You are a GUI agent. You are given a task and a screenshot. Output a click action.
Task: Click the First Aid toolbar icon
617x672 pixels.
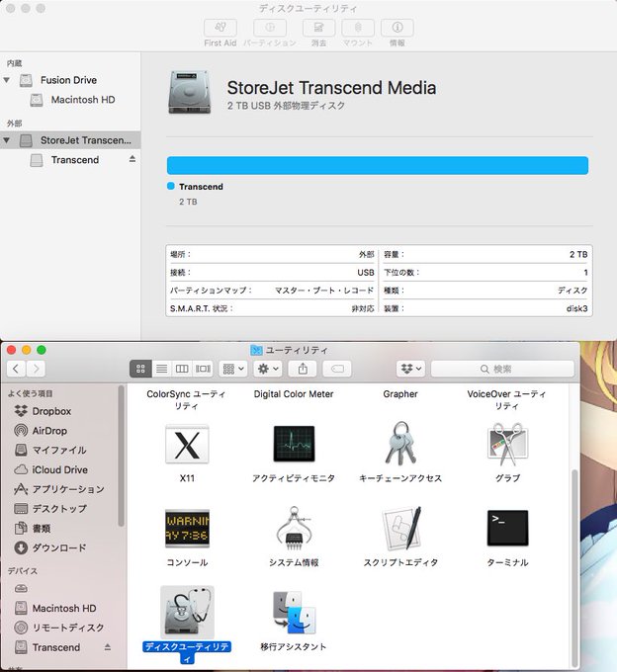tap(220, 28)
